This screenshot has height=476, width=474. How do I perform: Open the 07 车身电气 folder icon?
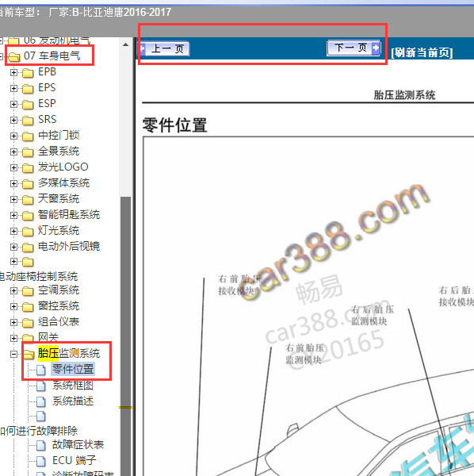(x=14, y=57)
